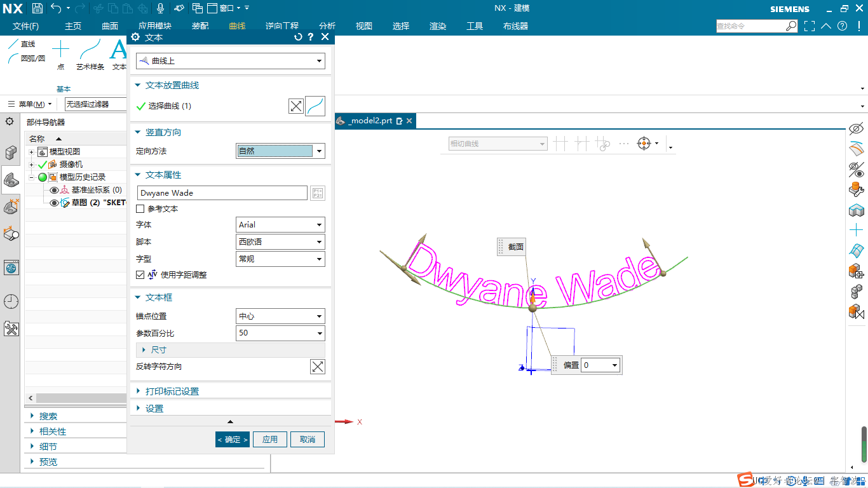
Task: Open the part navigator tab in the resource bar
Action: (x=11, y=180)
